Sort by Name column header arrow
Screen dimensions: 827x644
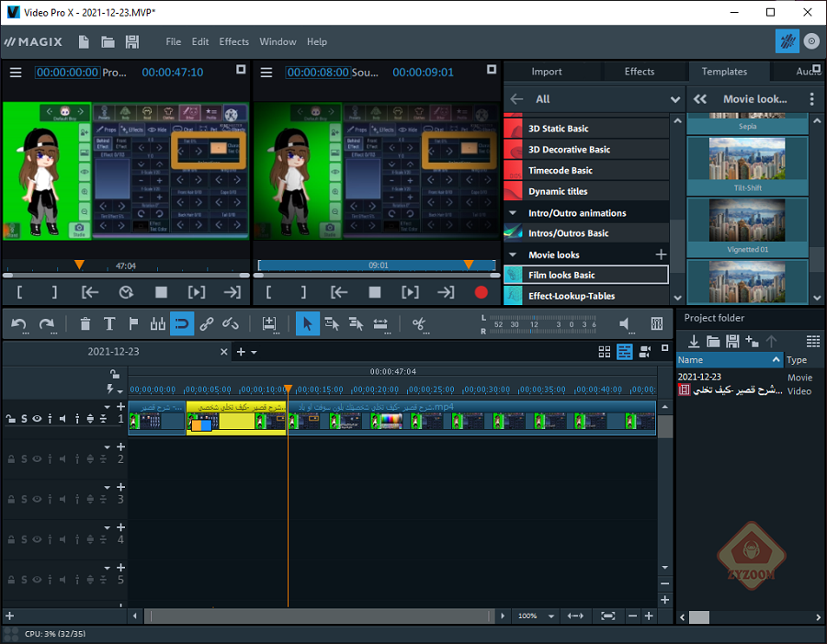[776, 360]
